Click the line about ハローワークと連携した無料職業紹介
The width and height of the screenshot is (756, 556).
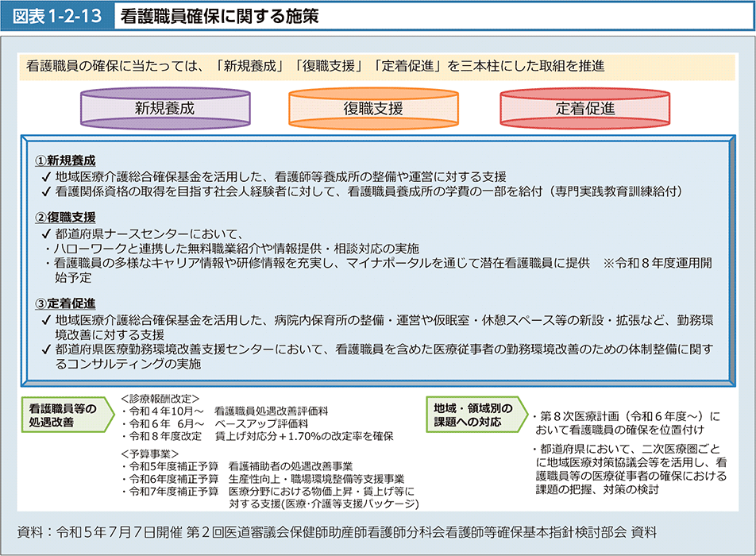[x=233, y=249]
